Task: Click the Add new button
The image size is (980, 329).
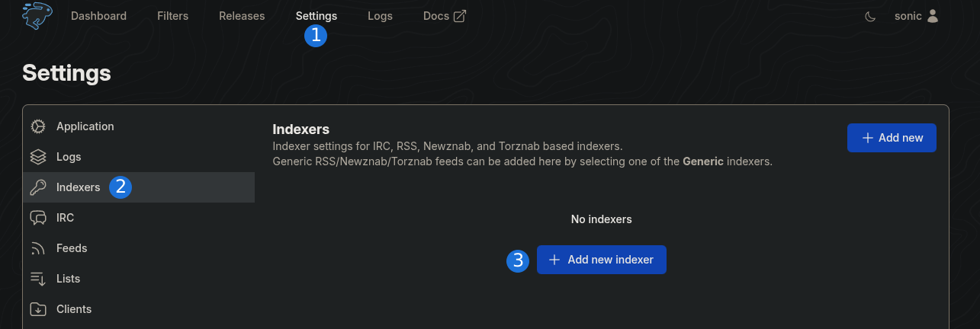Action: (892, 138)
